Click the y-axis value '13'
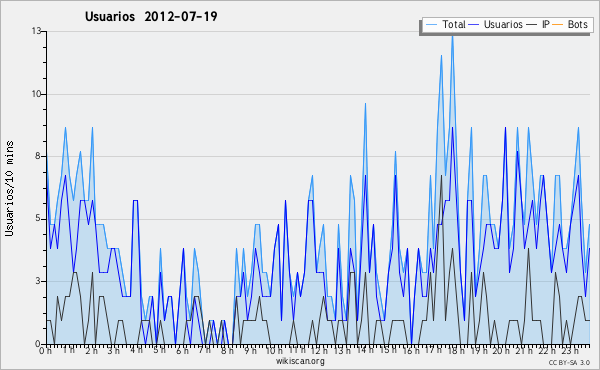This screenshot has width=600, height=370. [x=36, y=31]
